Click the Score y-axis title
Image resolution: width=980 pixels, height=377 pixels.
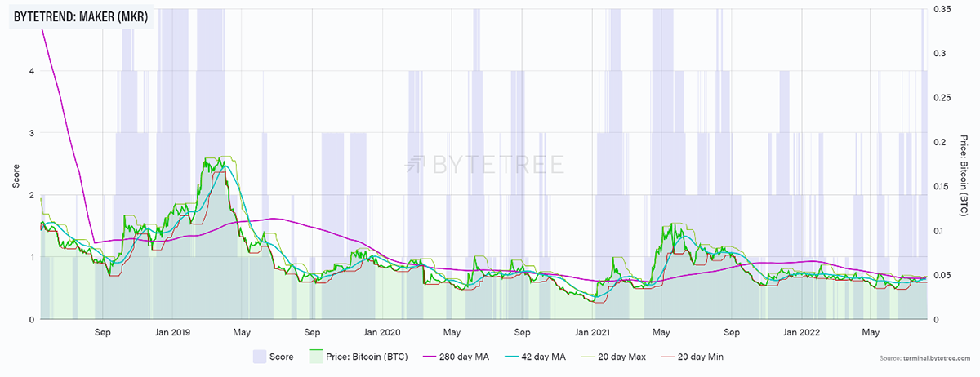point(16,176)
